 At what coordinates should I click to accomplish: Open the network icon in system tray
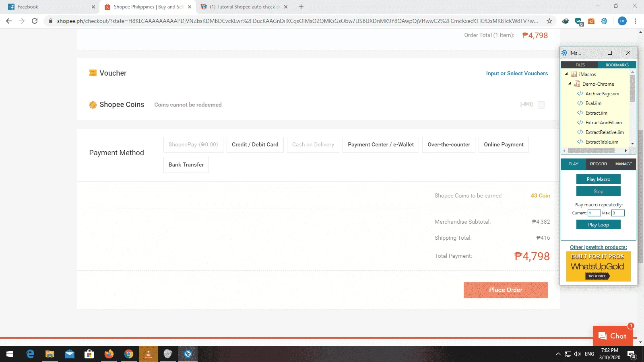pos(568,354)
